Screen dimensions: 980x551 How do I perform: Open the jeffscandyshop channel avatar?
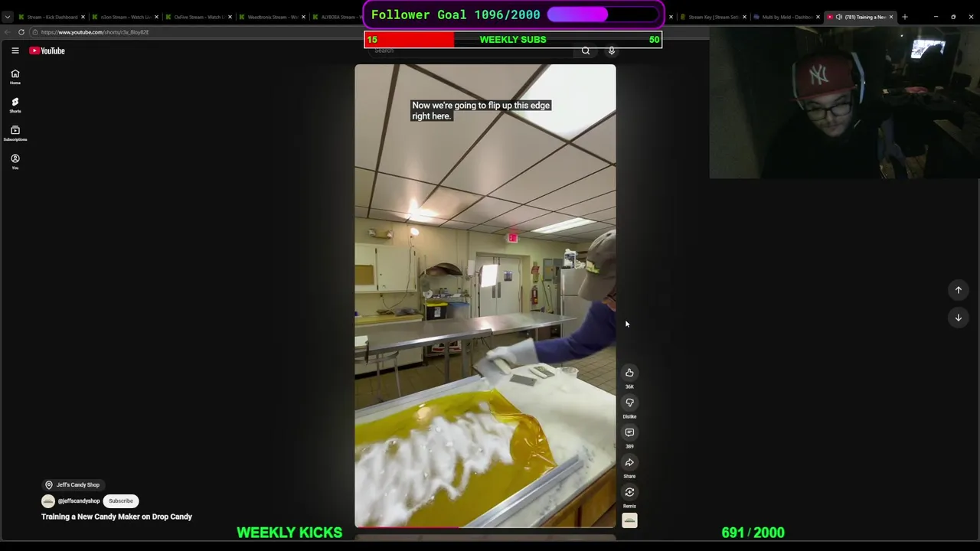pyautogui.click(x=48, y=501)
